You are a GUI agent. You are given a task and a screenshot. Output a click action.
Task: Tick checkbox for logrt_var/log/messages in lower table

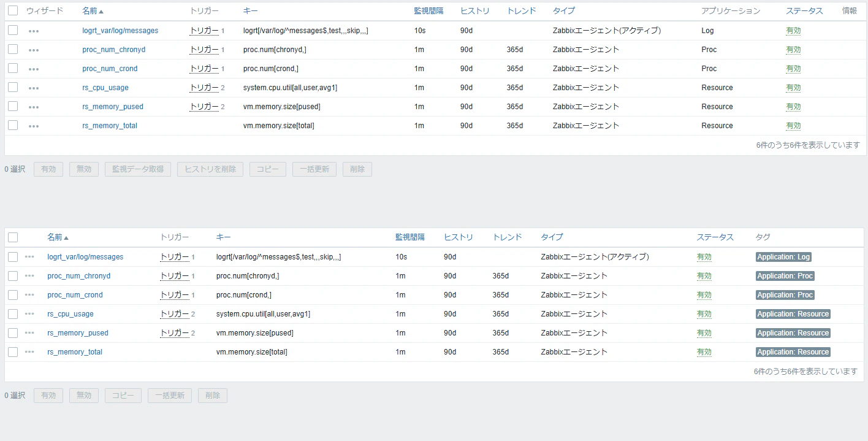13,256
